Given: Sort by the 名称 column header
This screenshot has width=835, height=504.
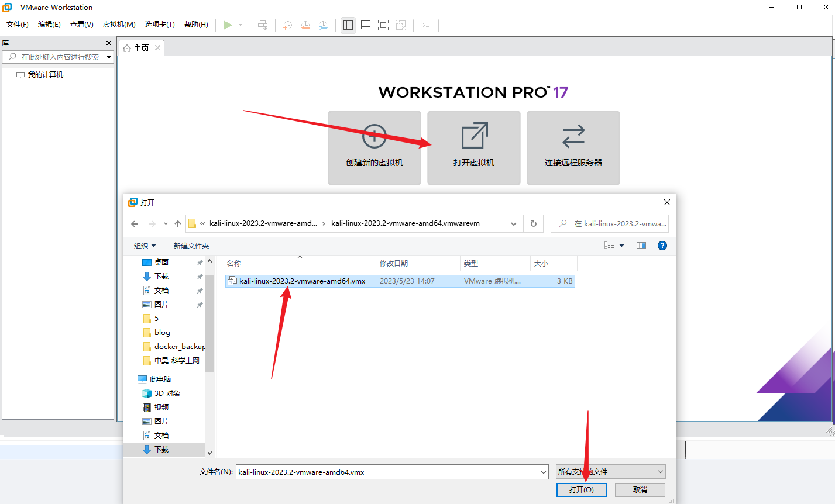Looking at the screenshot, I should pos(300,264).
